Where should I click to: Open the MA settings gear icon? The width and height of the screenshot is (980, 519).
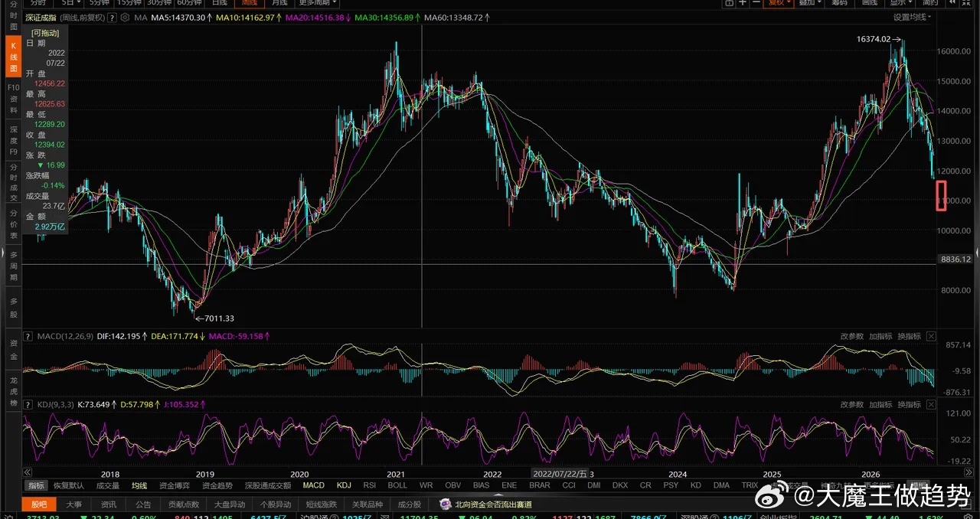(x=126, y=17)
